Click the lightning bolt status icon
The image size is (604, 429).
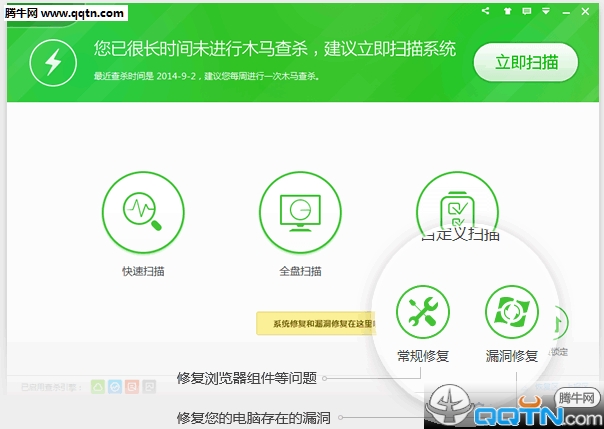coord(53,62)
